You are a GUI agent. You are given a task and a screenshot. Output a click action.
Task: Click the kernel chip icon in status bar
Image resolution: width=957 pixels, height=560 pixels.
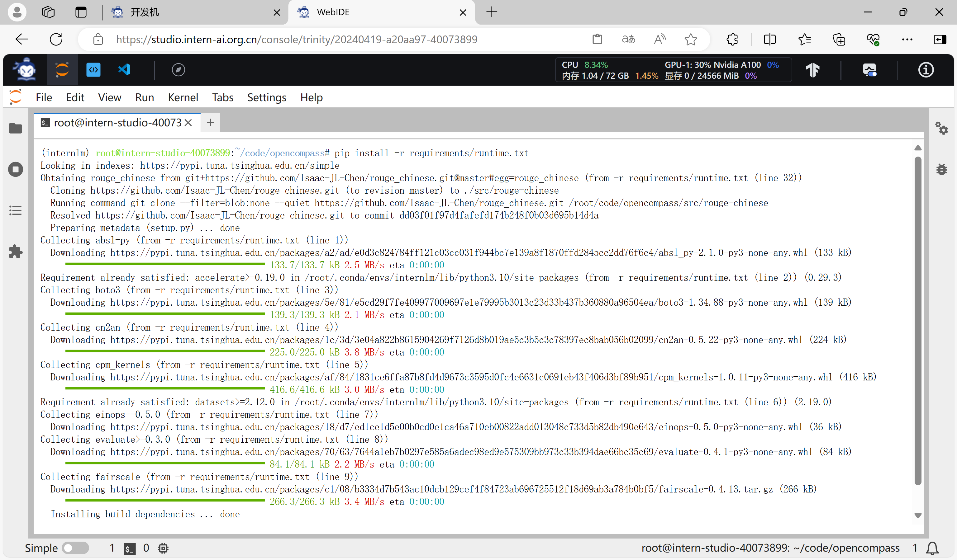[163, 548]
